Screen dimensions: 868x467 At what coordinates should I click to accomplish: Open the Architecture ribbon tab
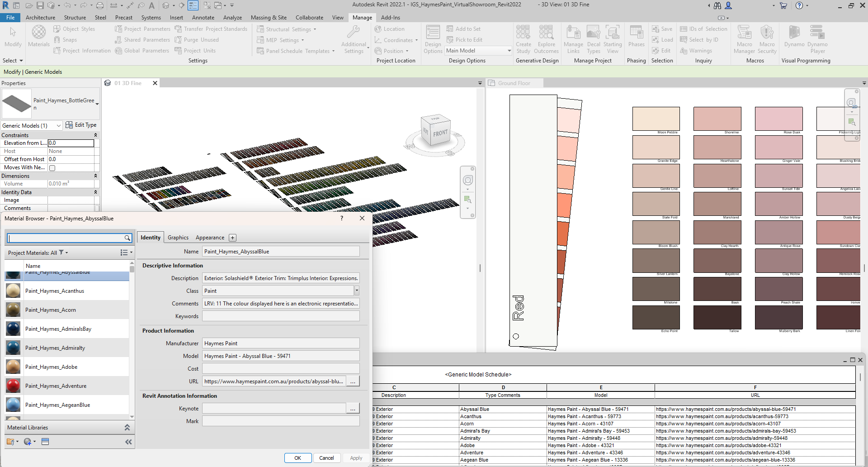coord(40,17)
